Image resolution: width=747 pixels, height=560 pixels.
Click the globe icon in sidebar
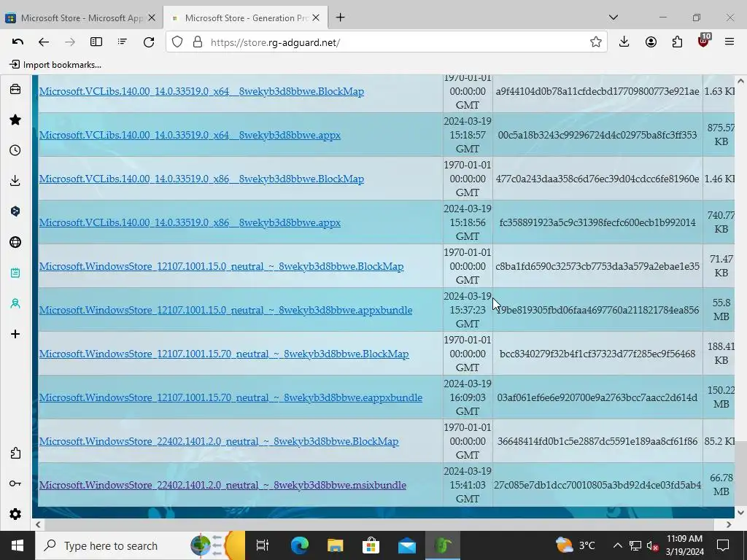(x=15, y=242)
